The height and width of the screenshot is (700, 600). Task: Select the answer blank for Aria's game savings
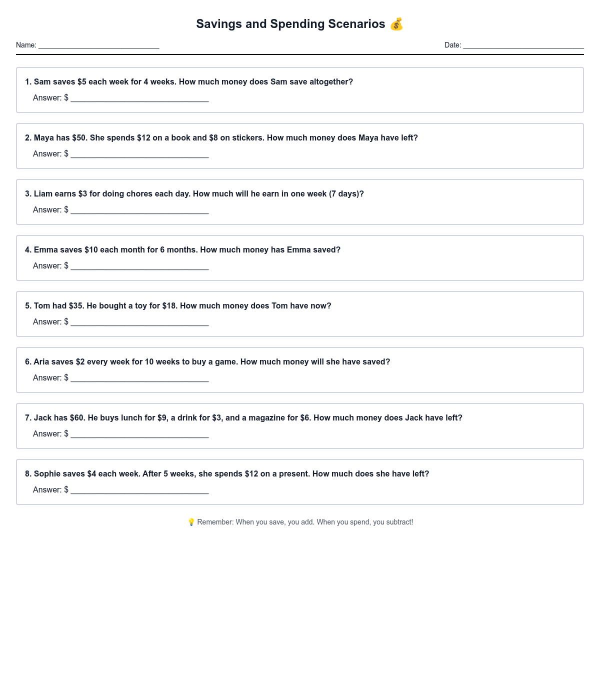(x=139, y=378)
